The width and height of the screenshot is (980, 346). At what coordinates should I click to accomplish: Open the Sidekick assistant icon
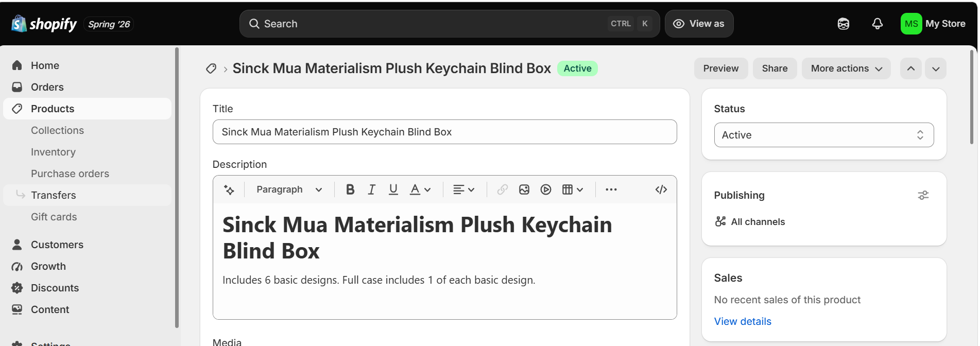point(843,24)
